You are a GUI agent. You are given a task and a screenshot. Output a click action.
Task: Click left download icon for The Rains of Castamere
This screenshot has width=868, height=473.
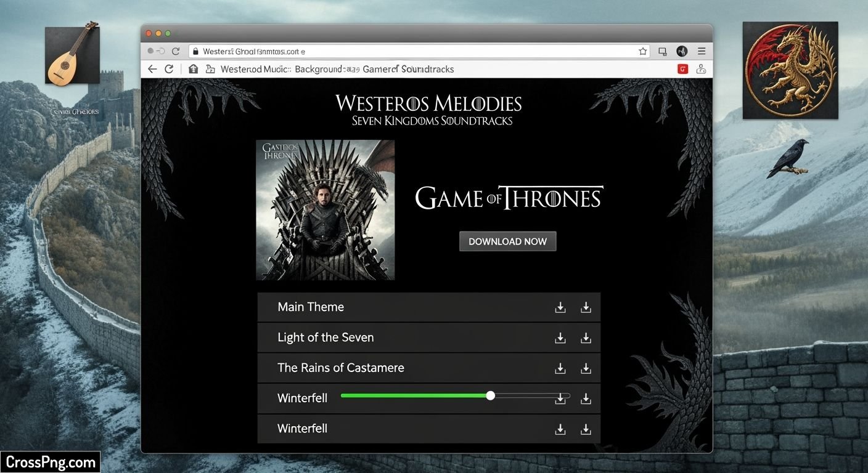pyautogui.click(x=560, y=368)
